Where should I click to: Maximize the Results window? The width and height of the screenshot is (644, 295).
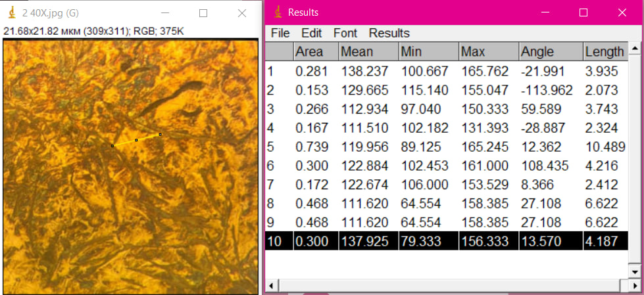[x=583, y=12]
